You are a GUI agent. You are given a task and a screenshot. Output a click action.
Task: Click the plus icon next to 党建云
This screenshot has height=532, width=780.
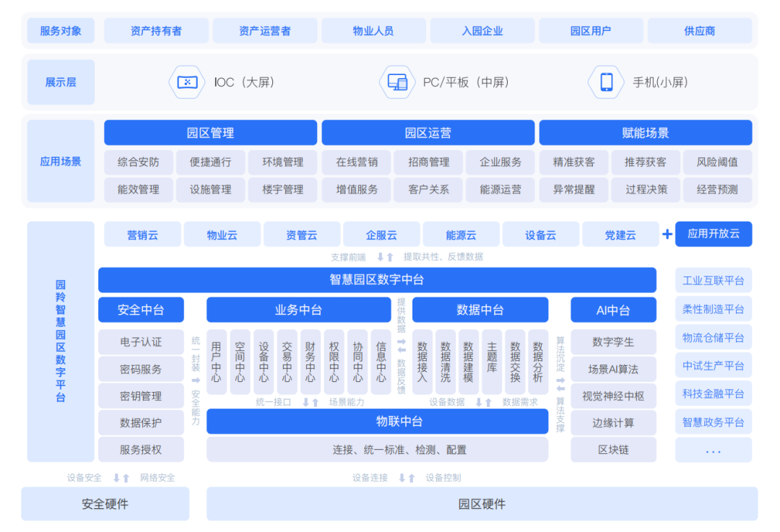point(667,234)
